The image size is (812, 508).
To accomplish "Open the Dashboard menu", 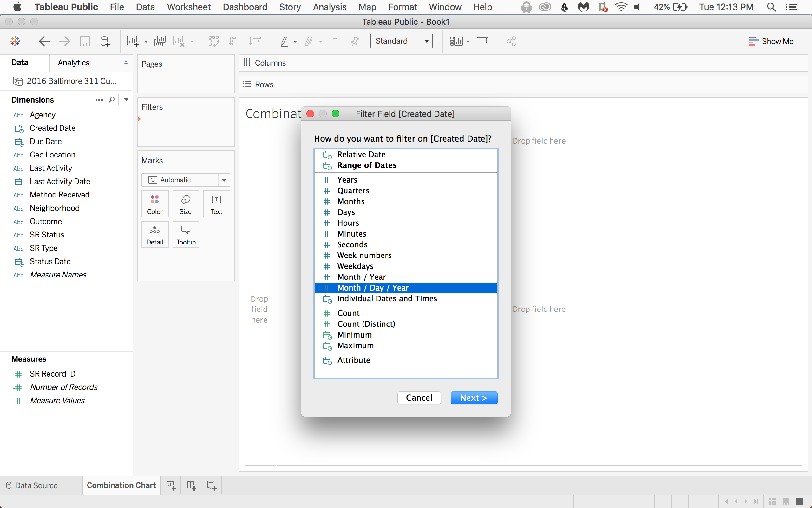I will (245, 7).
